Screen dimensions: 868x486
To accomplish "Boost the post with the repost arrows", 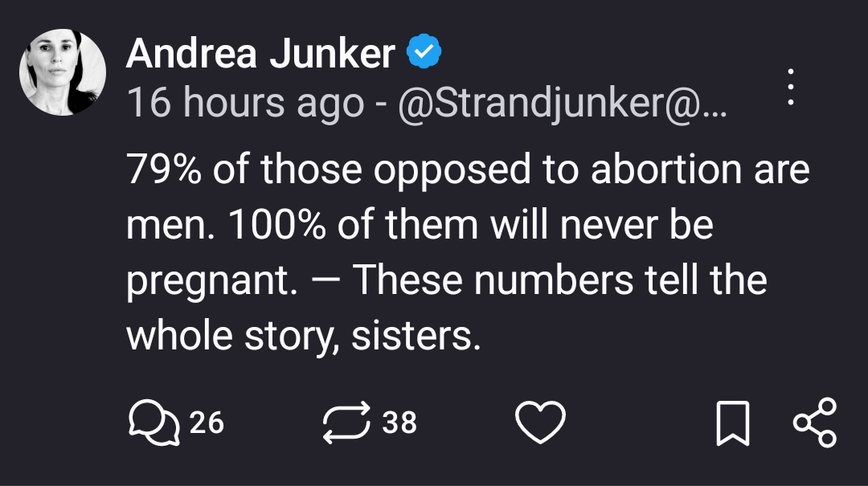I will [x=346, y=423].
